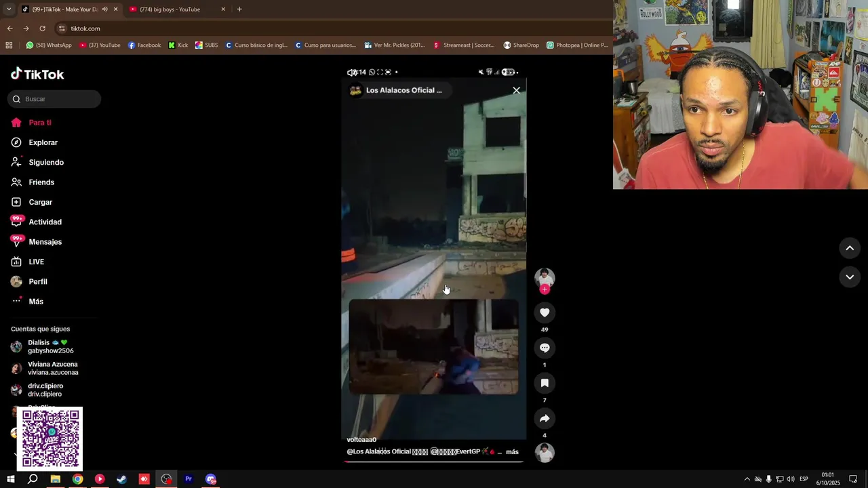Viewport: 868px width, 488px height.
Task: Open Curso básico de inglés bookmark
Action: [x=257, y=45]
